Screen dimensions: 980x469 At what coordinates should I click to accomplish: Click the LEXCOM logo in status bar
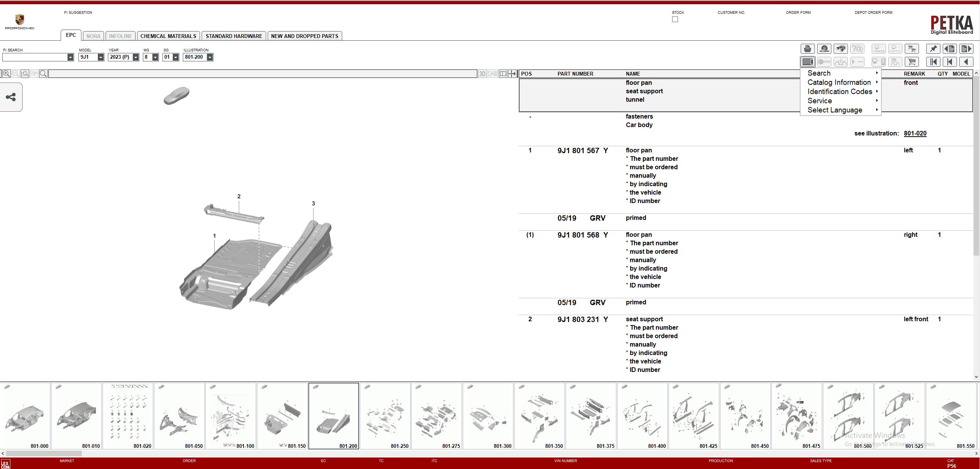[5, 465]
